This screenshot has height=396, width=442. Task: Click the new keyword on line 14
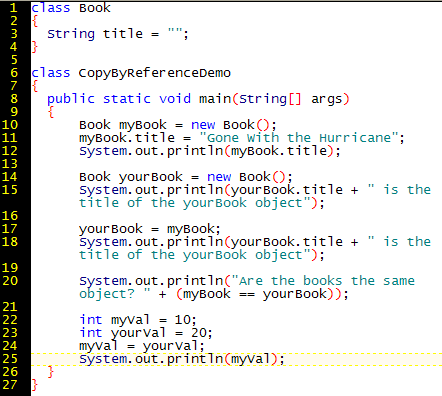click(219, 177)
